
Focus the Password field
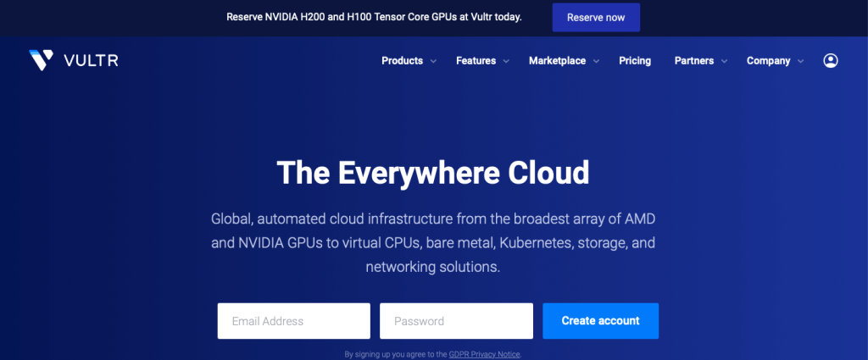point(456,321)
